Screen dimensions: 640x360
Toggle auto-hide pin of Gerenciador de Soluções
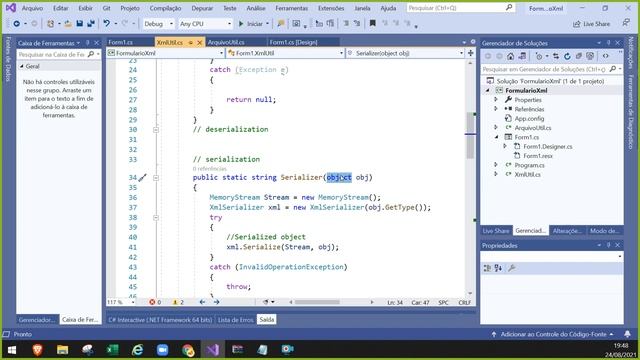point(608,42)
